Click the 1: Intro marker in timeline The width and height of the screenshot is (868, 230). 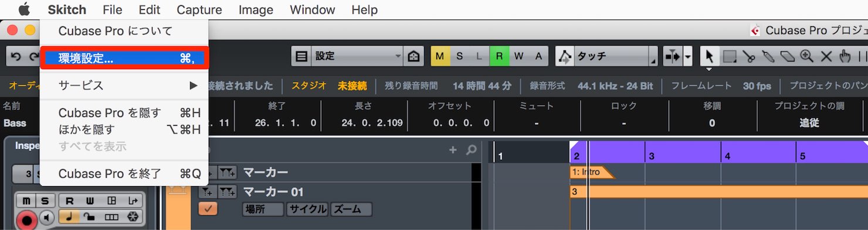592,172
